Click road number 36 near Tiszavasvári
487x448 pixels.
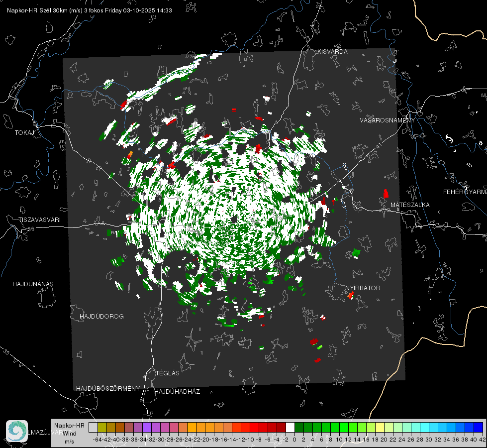(x=31, y=229)
